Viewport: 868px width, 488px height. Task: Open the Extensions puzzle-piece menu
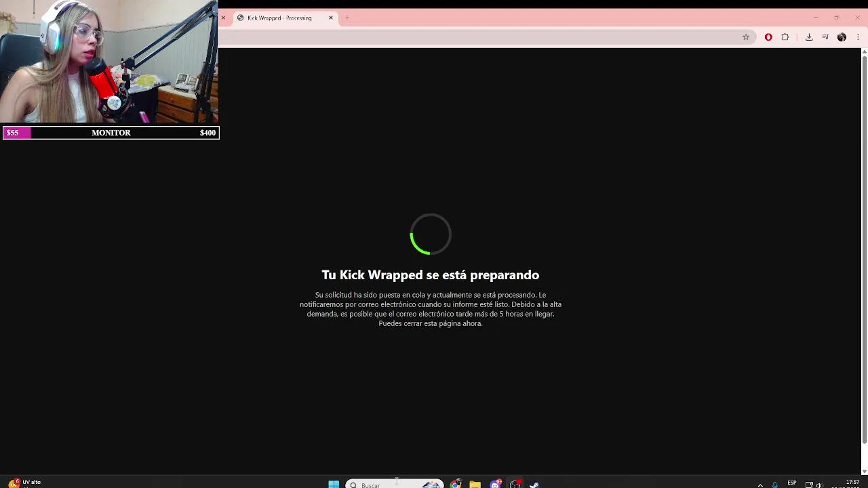click(785, 37)
